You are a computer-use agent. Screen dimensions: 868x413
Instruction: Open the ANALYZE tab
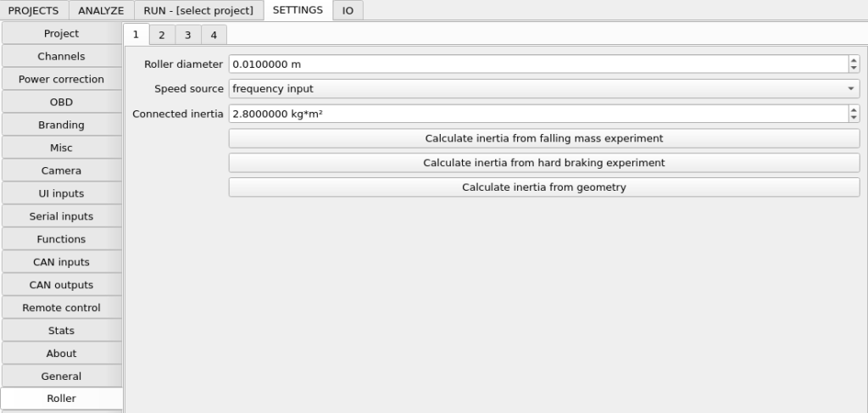(x=101, y=10)
